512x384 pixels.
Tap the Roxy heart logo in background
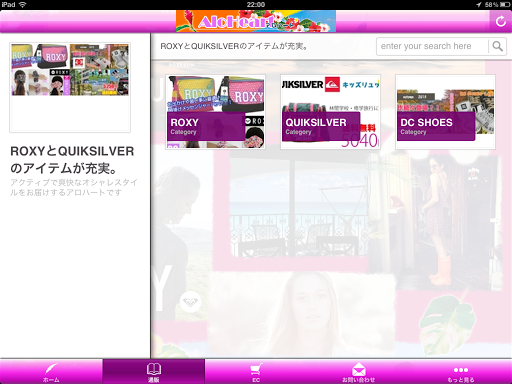click(x=190, y=302)
